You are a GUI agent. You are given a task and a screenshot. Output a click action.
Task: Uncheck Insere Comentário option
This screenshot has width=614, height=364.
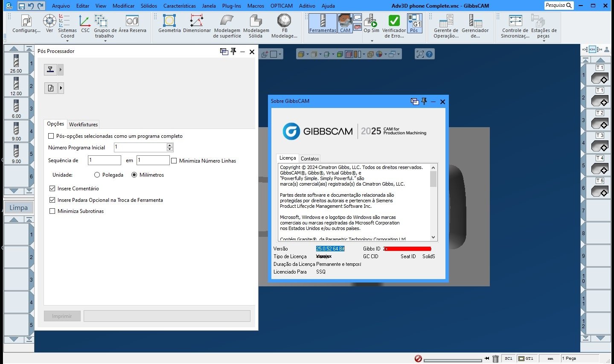pos(52,188)
